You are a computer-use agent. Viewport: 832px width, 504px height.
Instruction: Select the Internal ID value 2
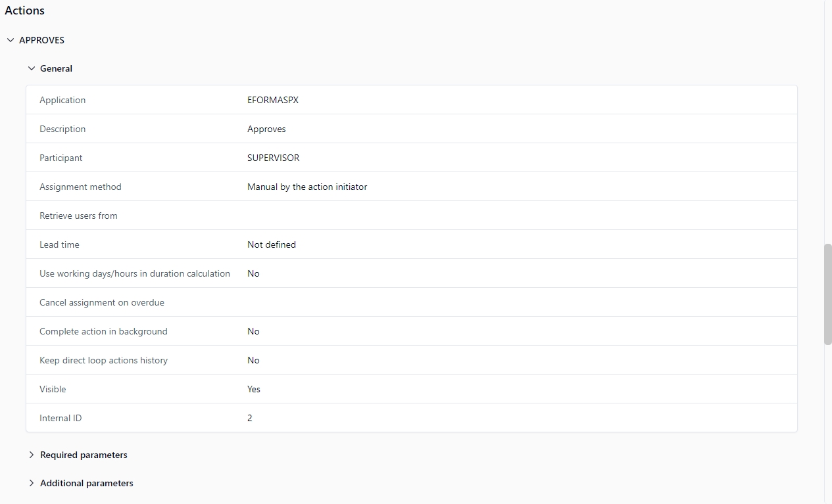[x=249, y=418]
